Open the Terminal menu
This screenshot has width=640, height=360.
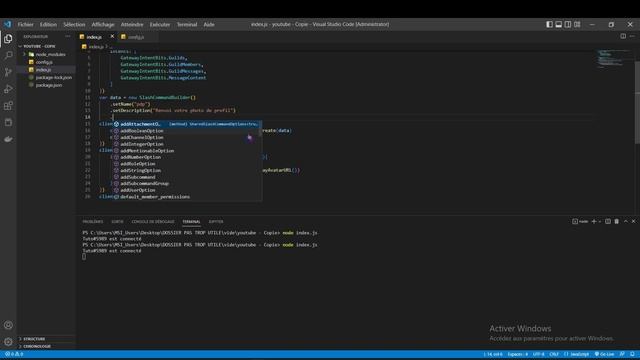pyautogui.click(x=187, y=24)
